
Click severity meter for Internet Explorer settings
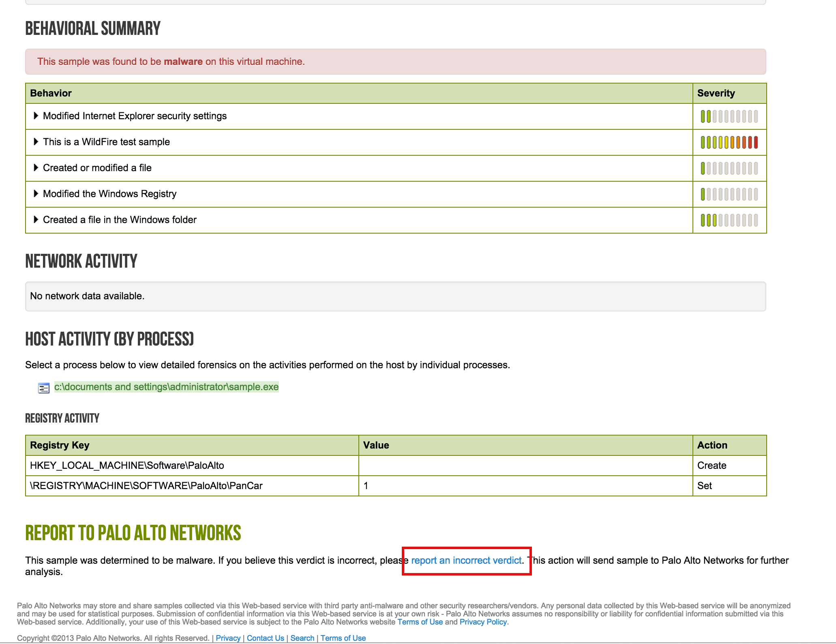pyautogui.click(x=729, y=116)
